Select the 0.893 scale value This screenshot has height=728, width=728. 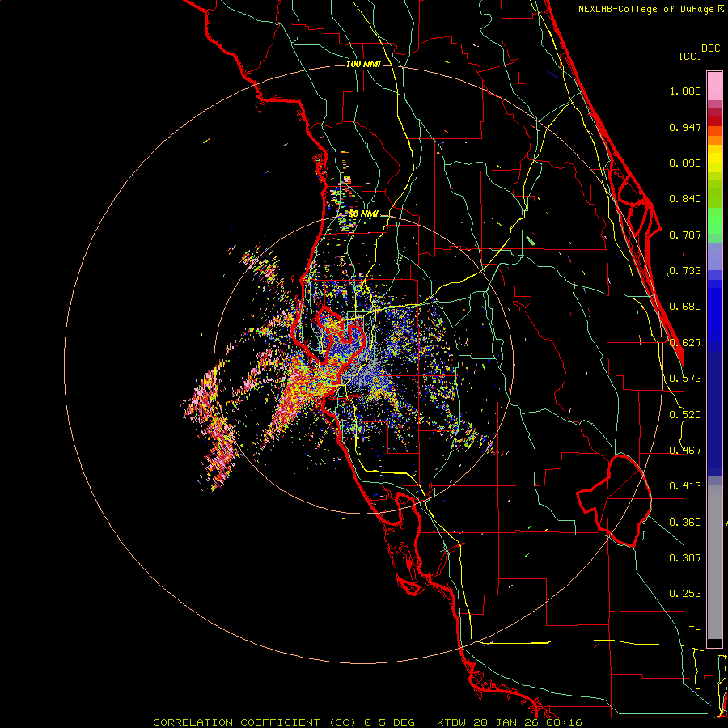(685, 163)
